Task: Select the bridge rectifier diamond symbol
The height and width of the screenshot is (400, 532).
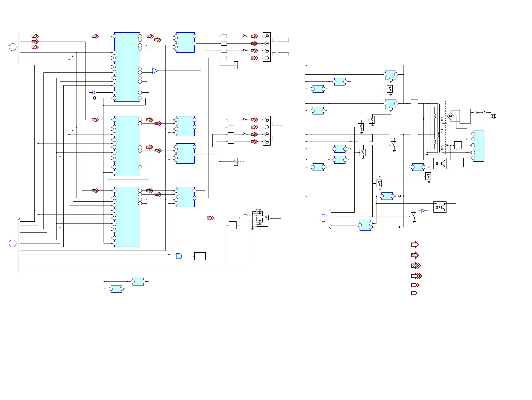Action: click(451, 116)
